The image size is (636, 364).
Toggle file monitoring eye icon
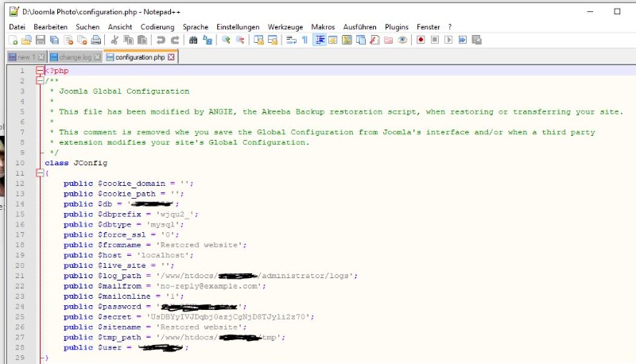402,40
